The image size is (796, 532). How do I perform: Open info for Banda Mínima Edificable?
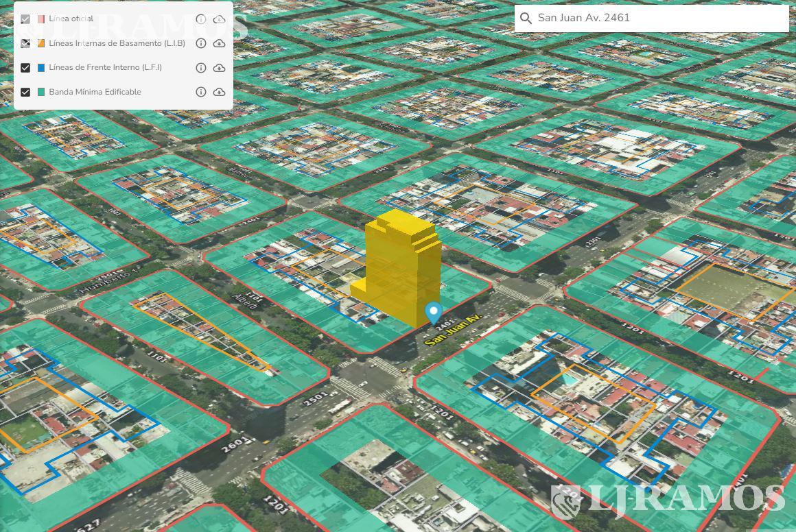(x=201, y=92)
